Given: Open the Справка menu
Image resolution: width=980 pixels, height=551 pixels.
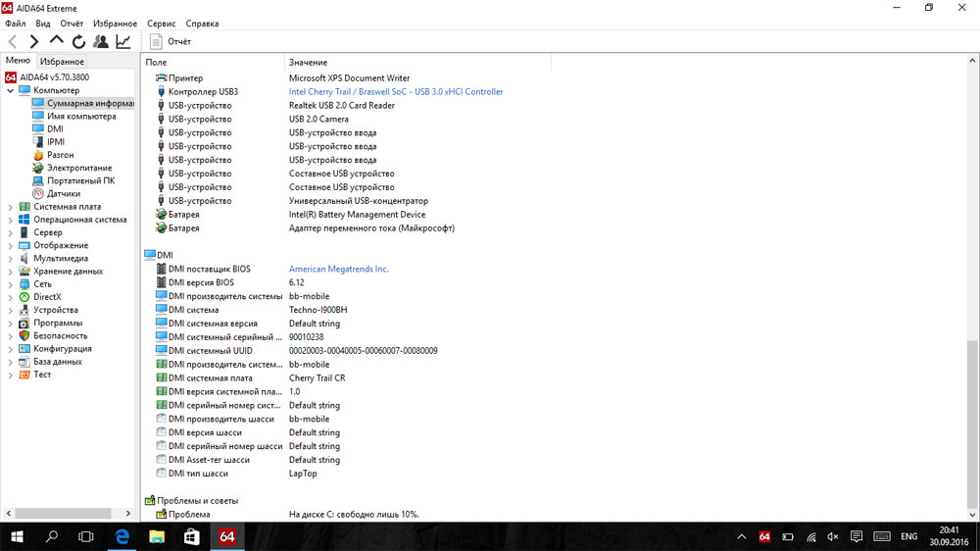Looking at the screenshot, I should click(202, 24).
